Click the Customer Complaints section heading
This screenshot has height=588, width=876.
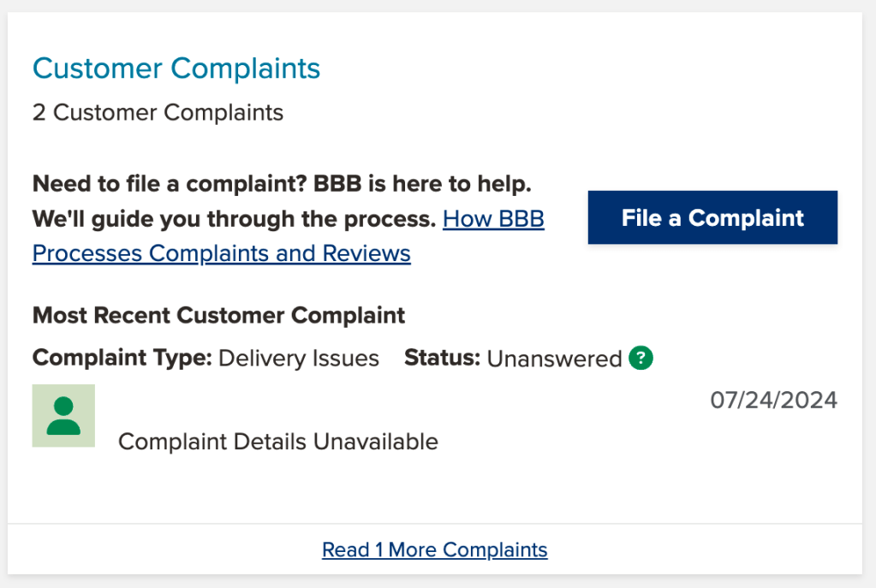176,68
